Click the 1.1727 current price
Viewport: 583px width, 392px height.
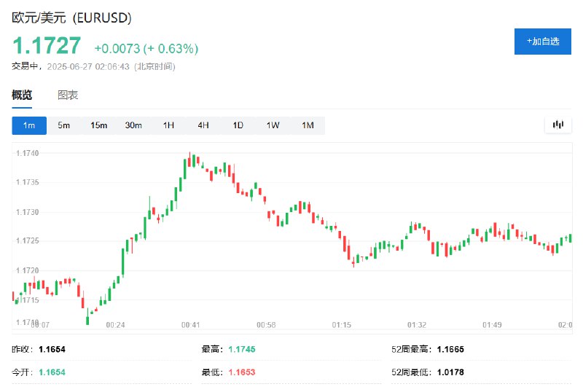pos(47,46)
